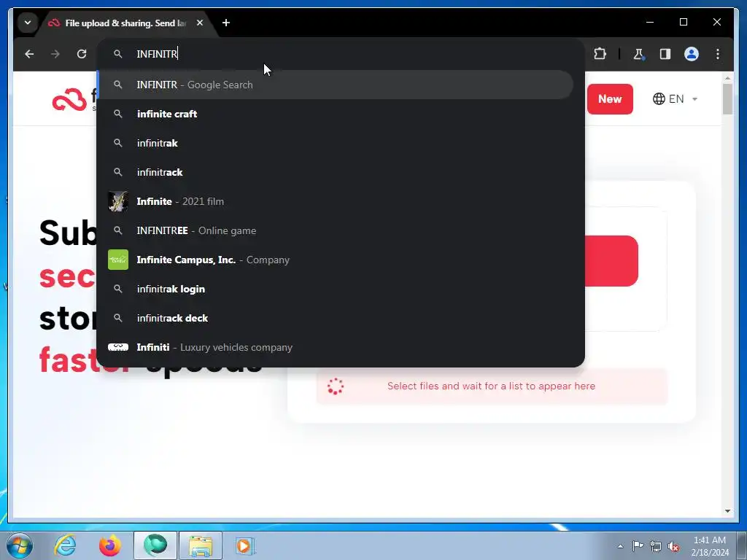Open the Chrome three-dot menu
The width and height of the screenshot is (747, 560).
point(718,54)
